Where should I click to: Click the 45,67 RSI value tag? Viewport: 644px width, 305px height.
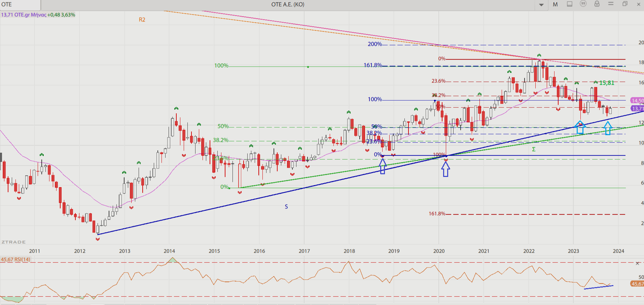[x=637, y=284]
